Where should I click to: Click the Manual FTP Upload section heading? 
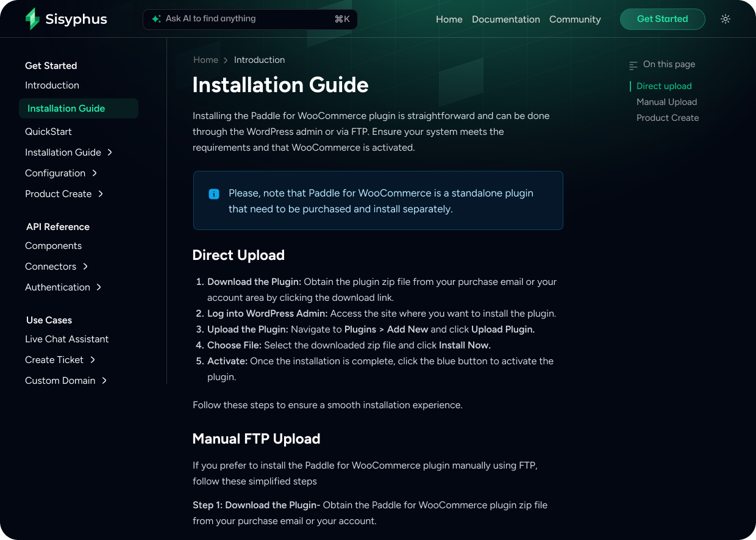point(256,439)
